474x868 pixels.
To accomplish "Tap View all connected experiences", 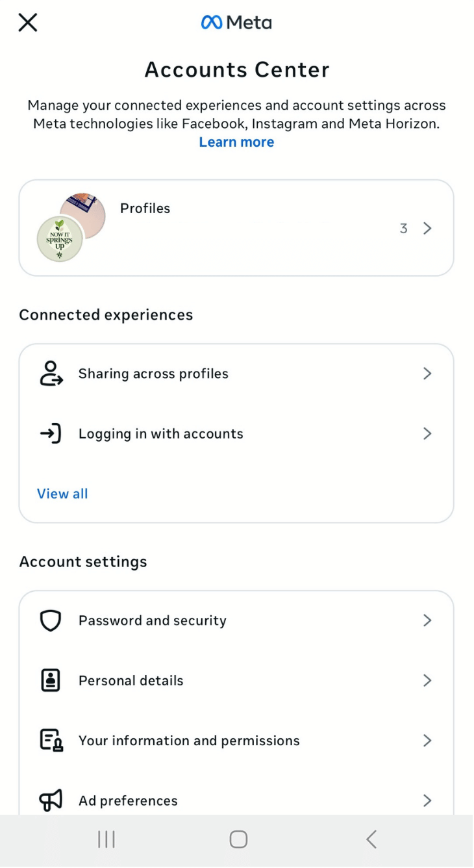I will click(x=62, y=494).
